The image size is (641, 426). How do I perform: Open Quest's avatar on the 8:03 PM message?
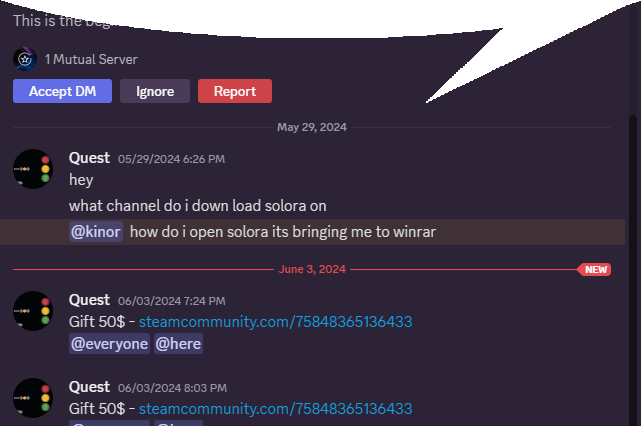point(33,398)
